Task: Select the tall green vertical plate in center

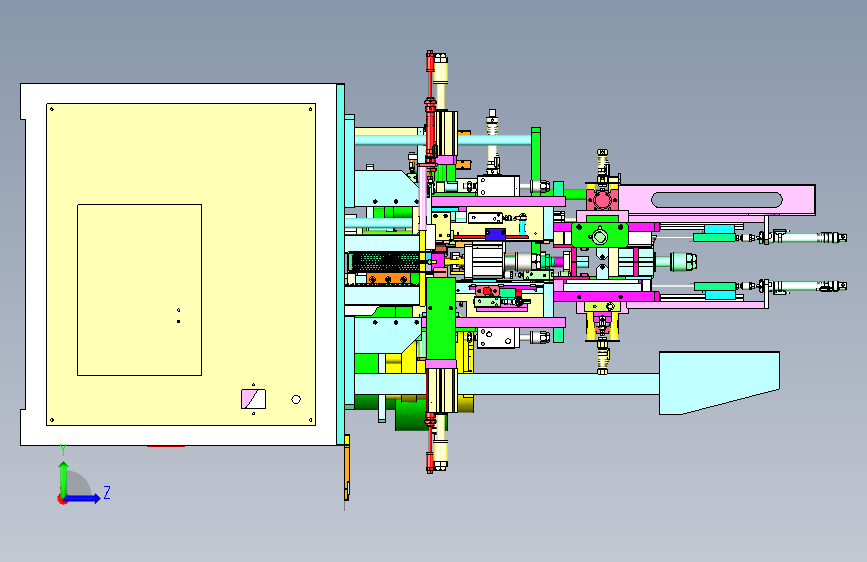Action: (x=441, y=319)
